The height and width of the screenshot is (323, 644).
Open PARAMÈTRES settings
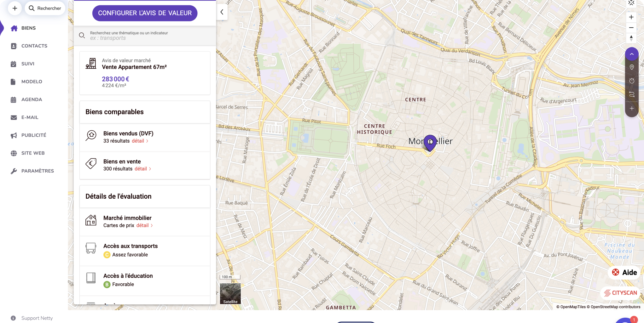[x=38, y=171]
